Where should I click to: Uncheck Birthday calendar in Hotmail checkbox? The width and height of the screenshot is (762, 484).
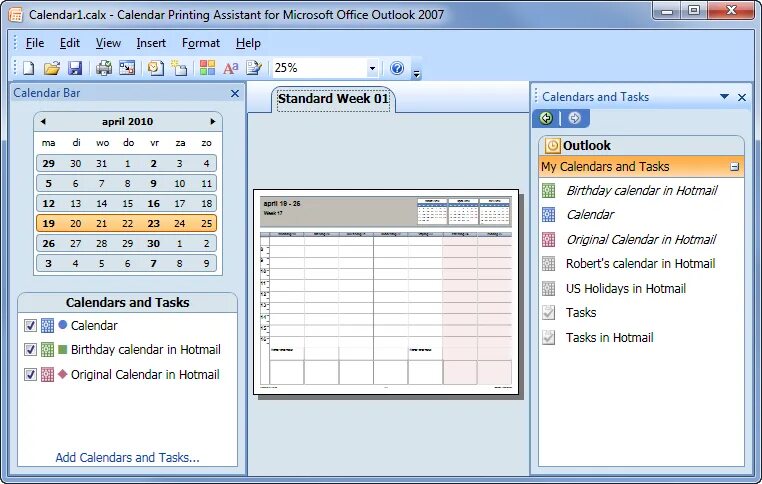click(x=30, y=350)
